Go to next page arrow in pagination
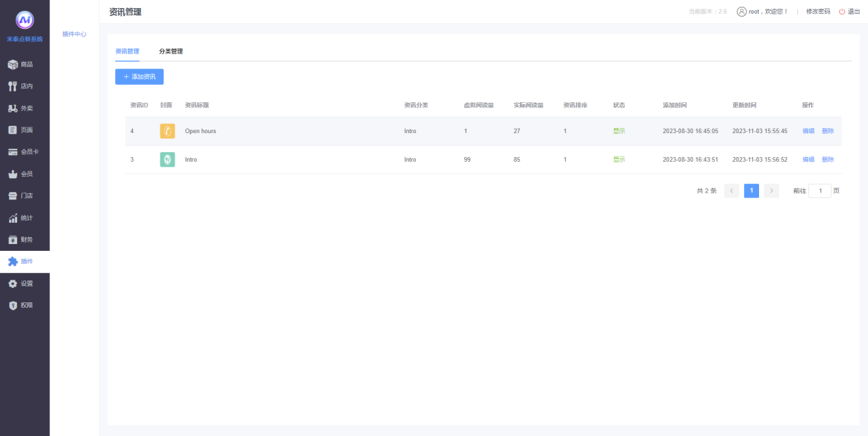 point(771,191)
